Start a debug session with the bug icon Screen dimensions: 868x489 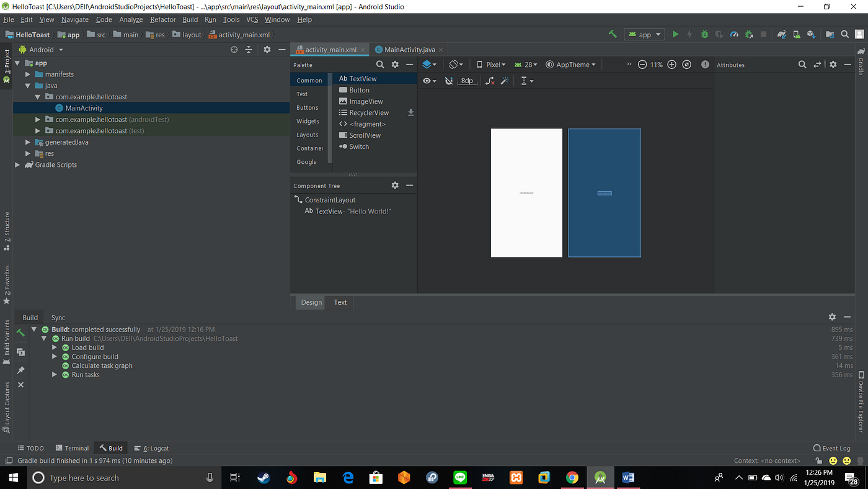point(704,34)
